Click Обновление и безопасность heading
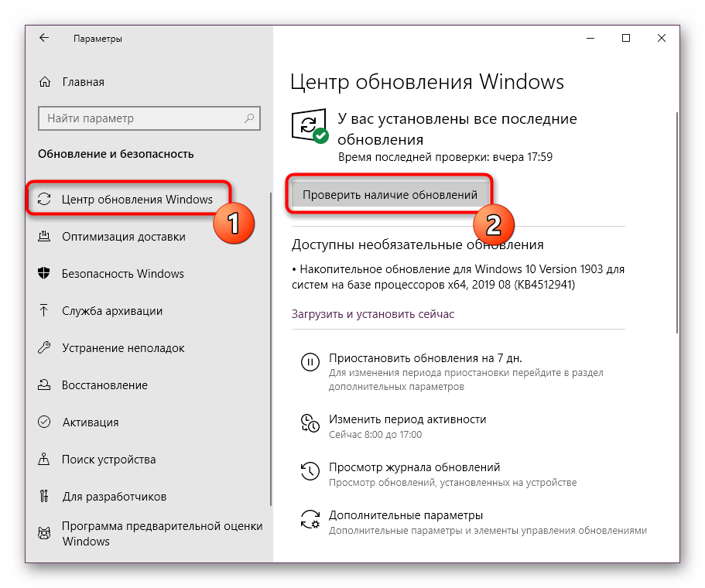The image size is (705, 588). [x=115, y=154]
